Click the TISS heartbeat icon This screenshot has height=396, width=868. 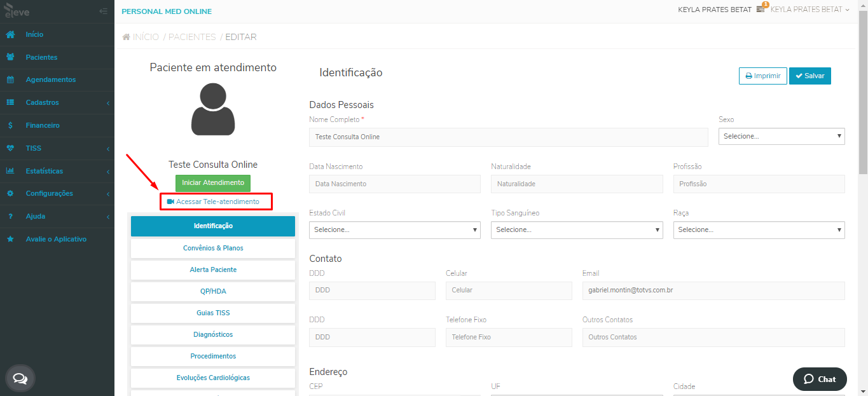(10, 148)
